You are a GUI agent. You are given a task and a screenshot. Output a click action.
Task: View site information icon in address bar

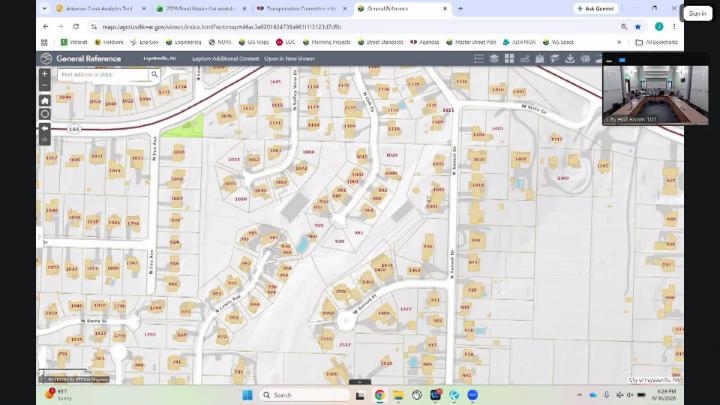pyautogui.click(x=94, y=27)
